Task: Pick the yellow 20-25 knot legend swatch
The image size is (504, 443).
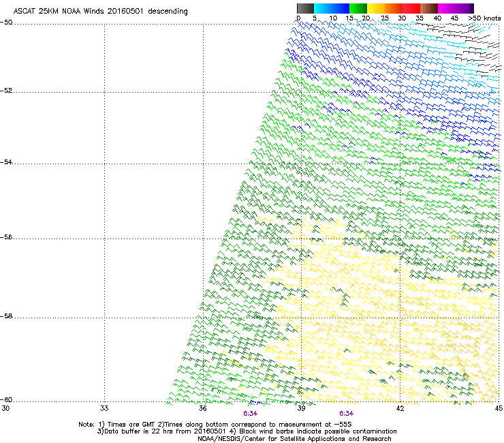Action: tap(376, 8)
